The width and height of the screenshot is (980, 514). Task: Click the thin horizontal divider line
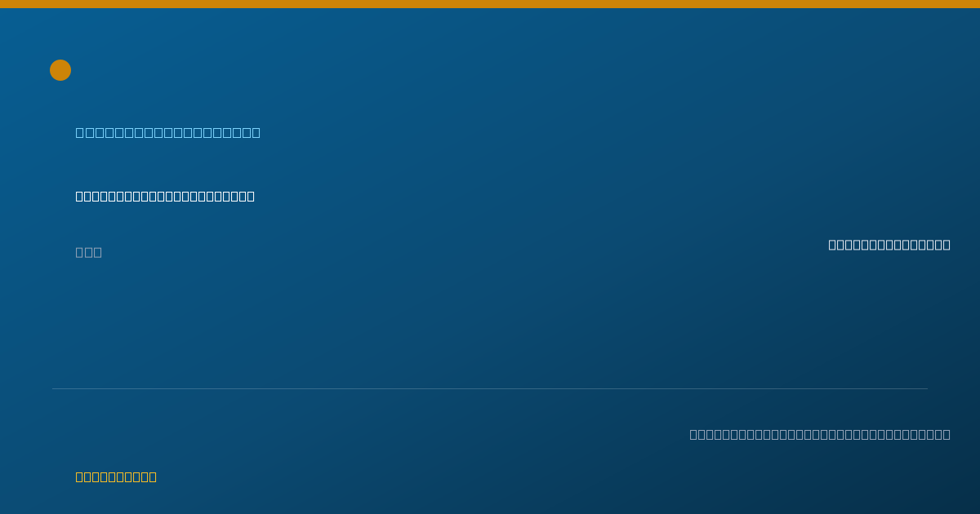click(x=490, y=388)
